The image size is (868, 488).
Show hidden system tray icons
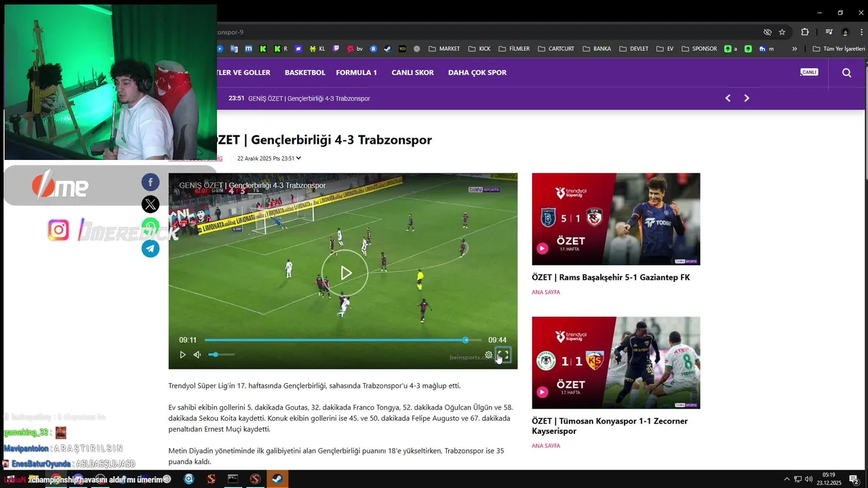(787, 479)
